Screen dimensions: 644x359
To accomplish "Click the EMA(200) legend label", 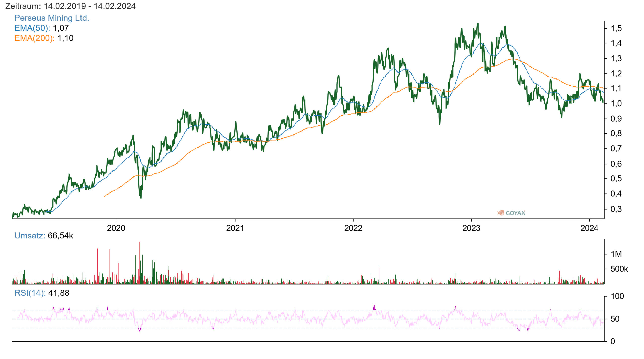I will 34,38.
